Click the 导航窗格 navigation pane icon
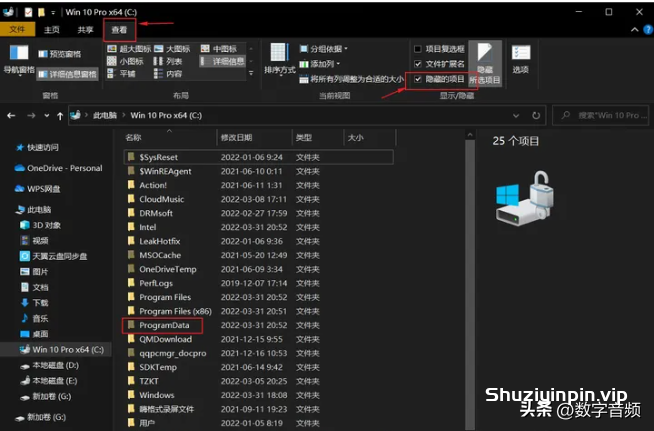The image size is (654, 431). point(19,58)
